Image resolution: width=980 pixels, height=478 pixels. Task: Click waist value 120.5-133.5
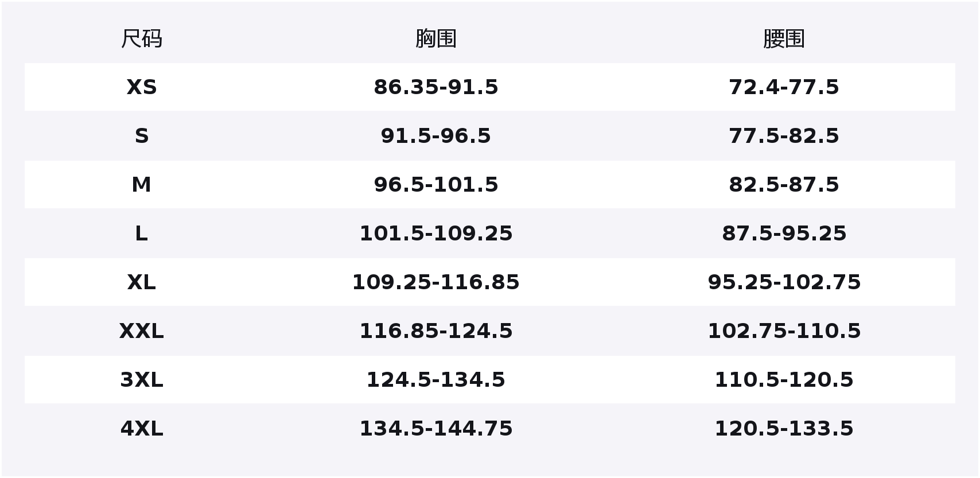tap(784, 429)
